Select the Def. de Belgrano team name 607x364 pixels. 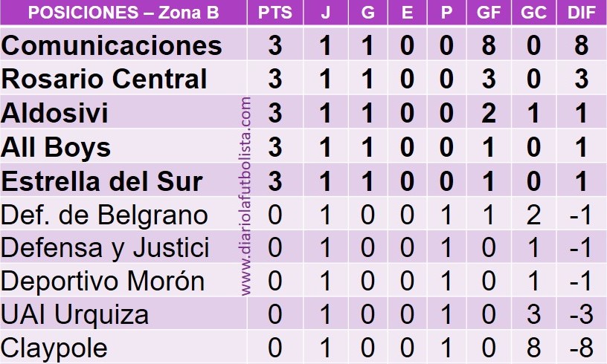click(x=104, y=215)
